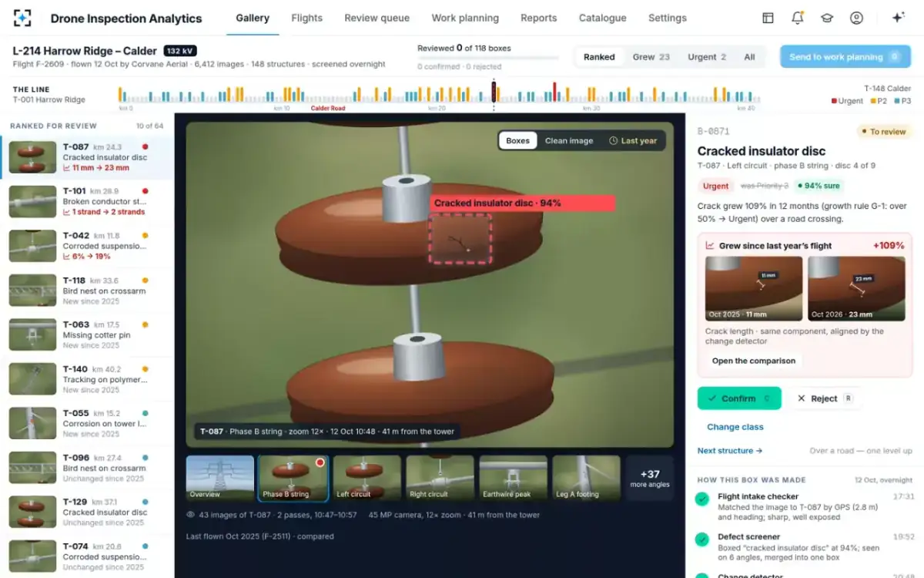Click the amber priority dot on T-042 row
The image size is (924, 578).
point(146,236)
